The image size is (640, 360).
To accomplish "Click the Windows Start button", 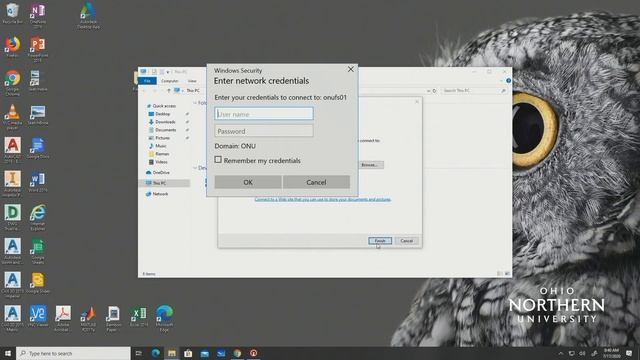I will click(x=8, y=353).
